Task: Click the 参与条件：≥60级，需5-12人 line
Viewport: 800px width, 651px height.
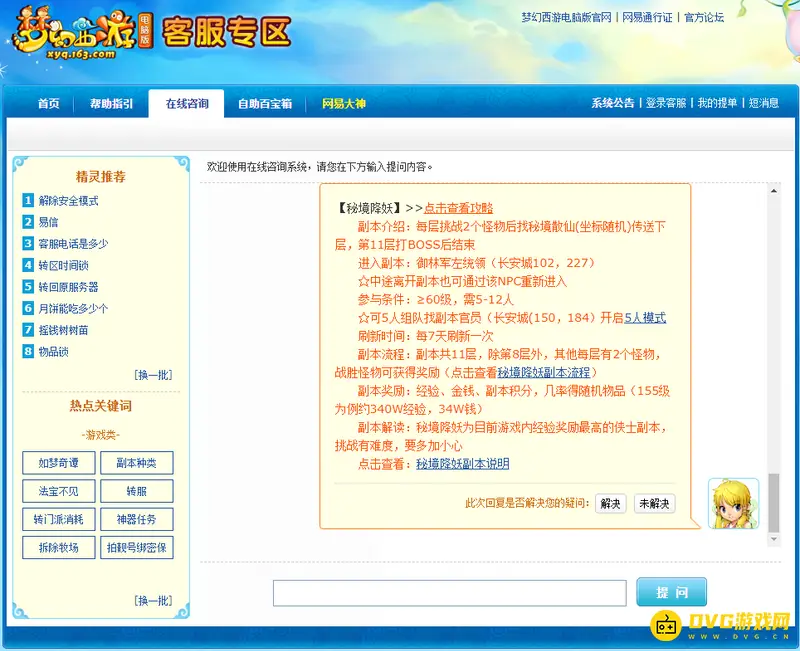Action: click(x=436, y=299)
